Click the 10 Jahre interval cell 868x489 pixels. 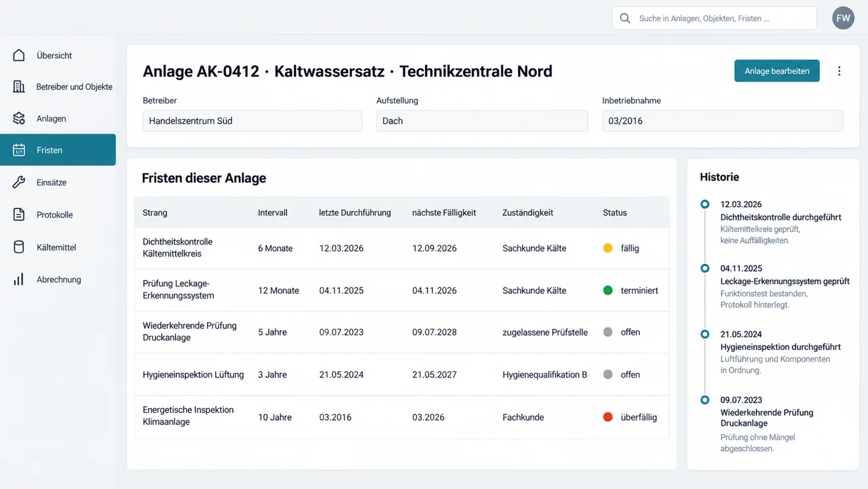275,417
